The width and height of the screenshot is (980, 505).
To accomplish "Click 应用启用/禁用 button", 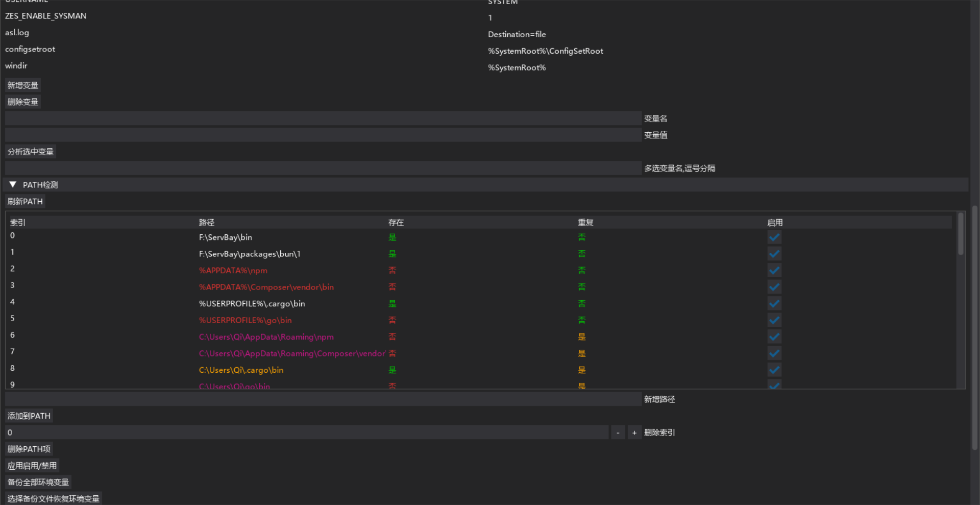I will tap(32, 466).
